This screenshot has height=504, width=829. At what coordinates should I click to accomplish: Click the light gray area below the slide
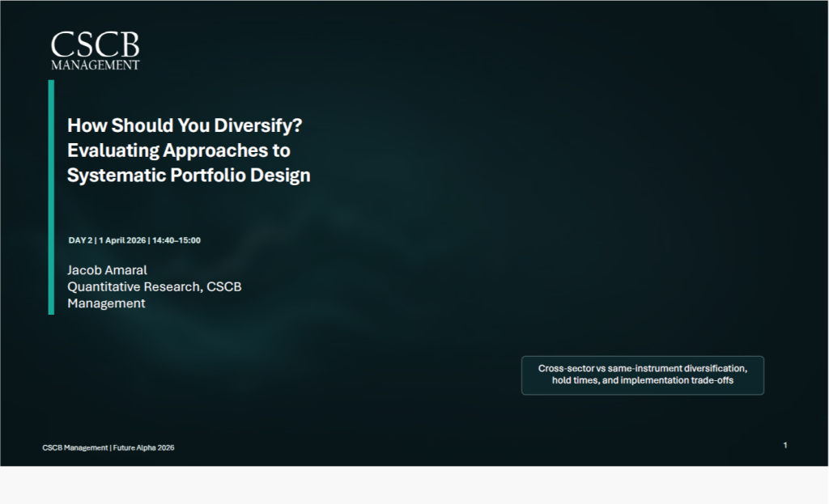tap(414, 485)
